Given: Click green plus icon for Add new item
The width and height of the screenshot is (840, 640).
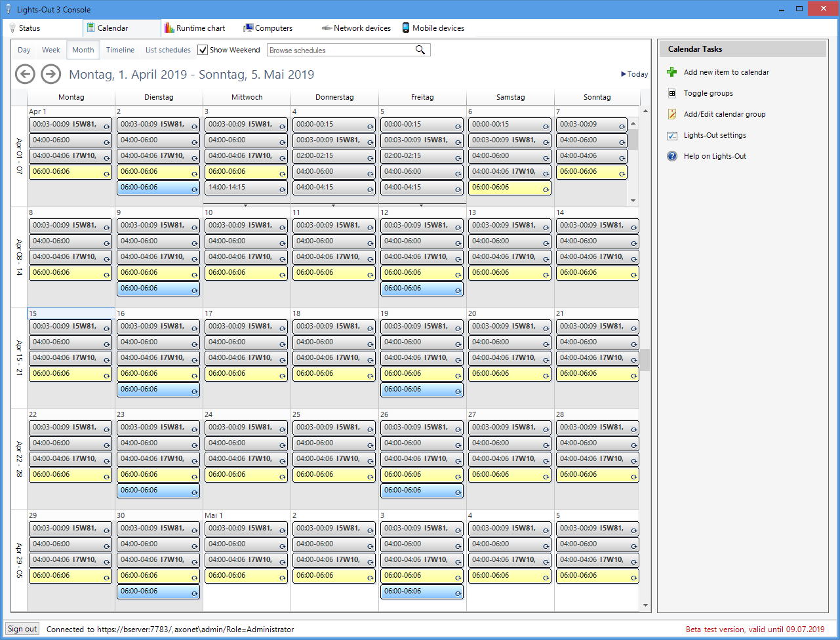Looking at the screenshot, I should pyautogui.click(x=671, y=72).
